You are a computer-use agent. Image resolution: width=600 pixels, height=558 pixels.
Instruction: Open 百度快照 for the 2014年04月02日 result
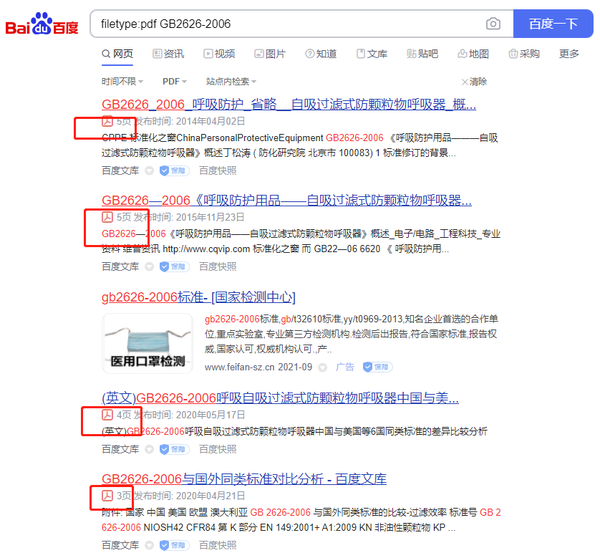coord(218,170)
